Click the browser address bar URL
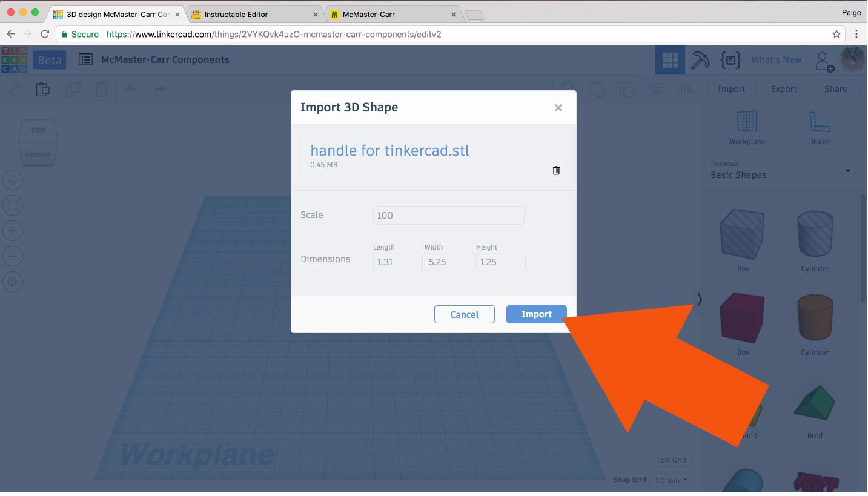 (x=274, y=34)
